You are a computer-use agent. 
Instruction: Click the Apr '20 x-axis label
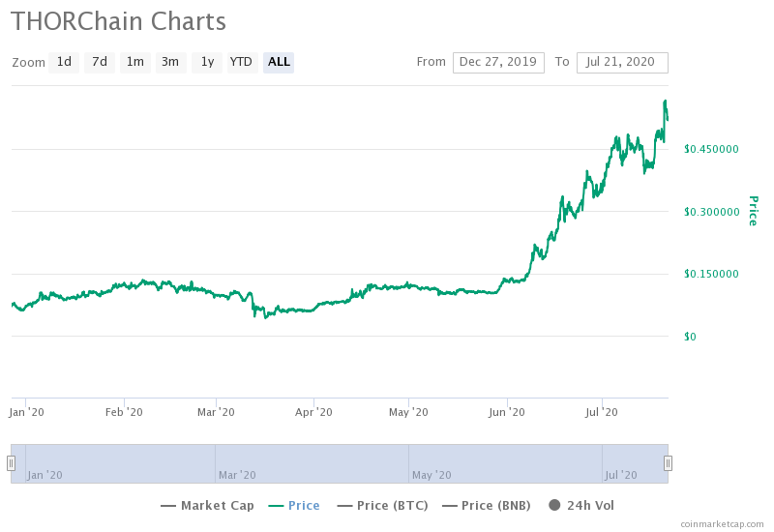[x=313, y=412]
